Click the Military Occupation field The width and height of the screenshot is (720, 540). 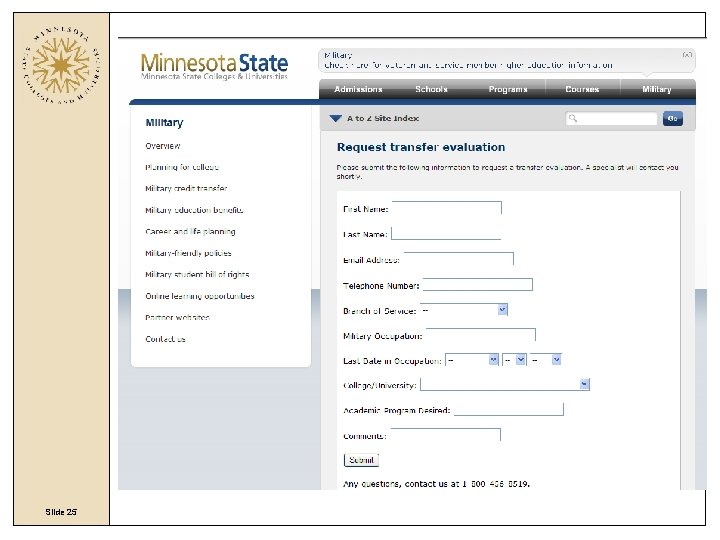[481, 335]
